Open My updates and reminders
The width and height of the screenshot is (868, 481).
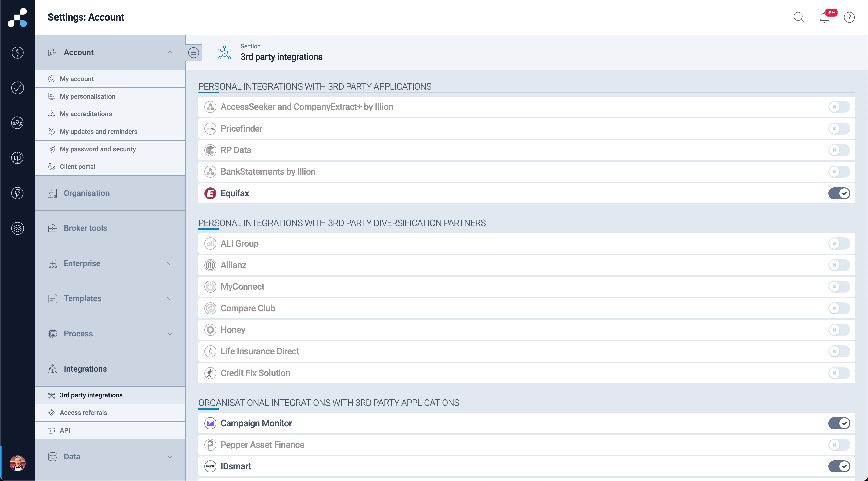coord(110,131)
